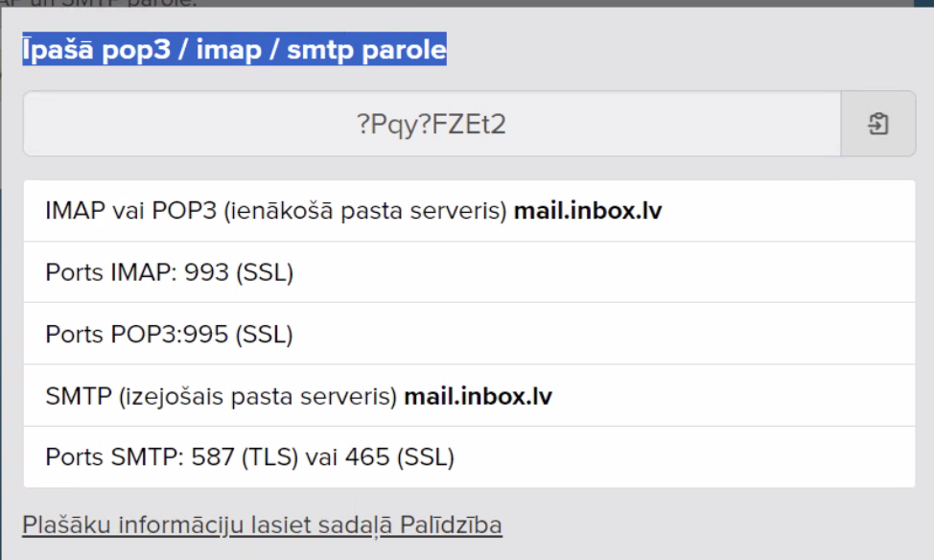934x560 pixels.
Task: Click bold mail.inbox.lv in the SMTP row
Action: 478,395
